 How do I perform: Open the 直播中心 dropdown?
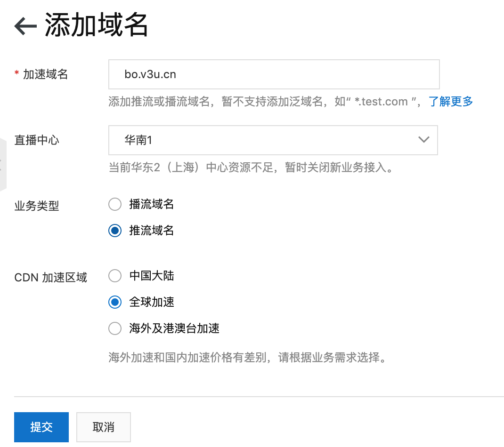click(273, 140)
